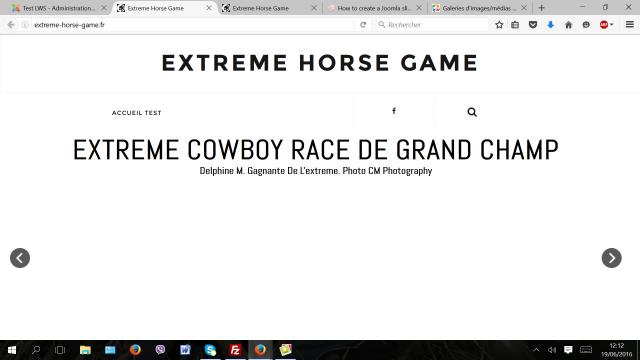Show hidden system tray icons
Image resolution: width=640 pixels, height=360 pixels.
[536, 350]
